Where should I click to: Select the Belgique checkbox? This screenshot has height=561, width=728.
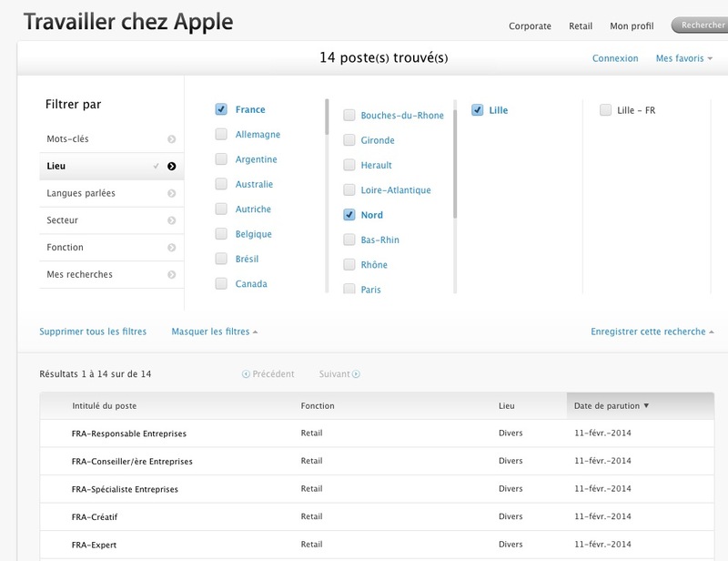[221, 234]
